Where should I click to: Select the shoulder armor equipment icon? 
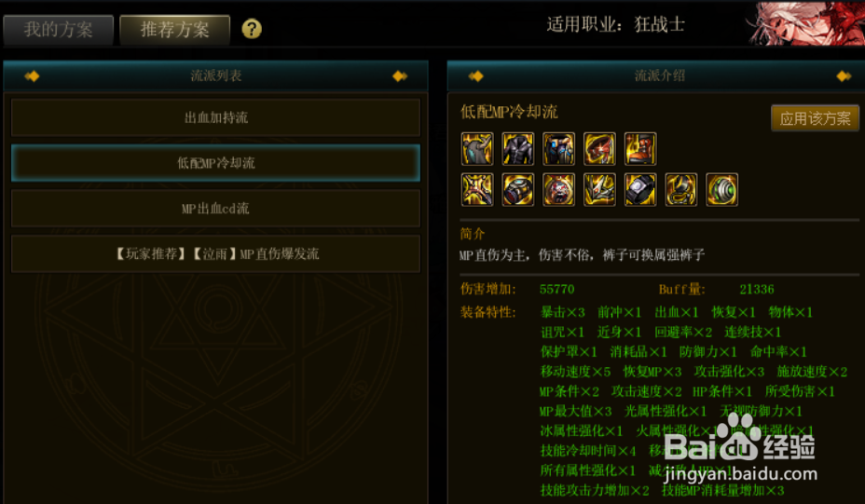(477, 149)
